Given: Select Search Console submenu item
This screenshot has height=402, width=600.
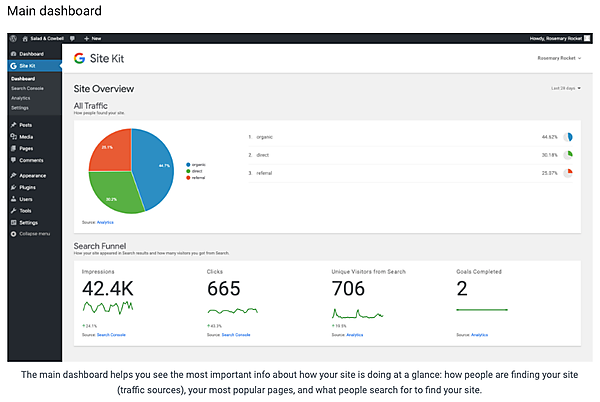Looking at the screenshot, I should point(27,88).
